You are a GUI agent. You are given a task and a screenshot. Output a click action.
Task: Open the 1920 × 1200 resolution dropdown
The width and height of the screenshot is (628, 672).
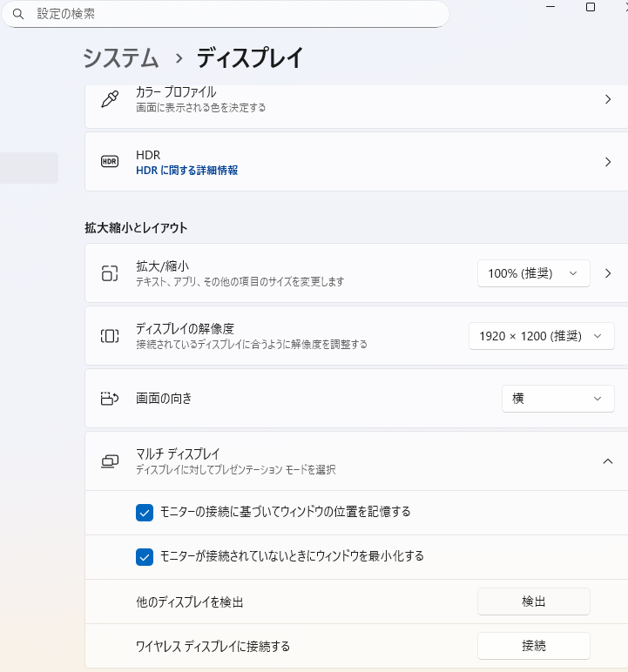pos(541,336)
